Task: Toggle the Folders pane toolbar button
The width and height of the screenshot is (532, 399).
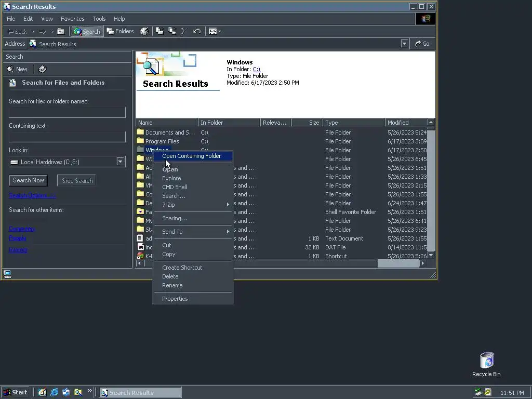Action: [x=121, y=32]
